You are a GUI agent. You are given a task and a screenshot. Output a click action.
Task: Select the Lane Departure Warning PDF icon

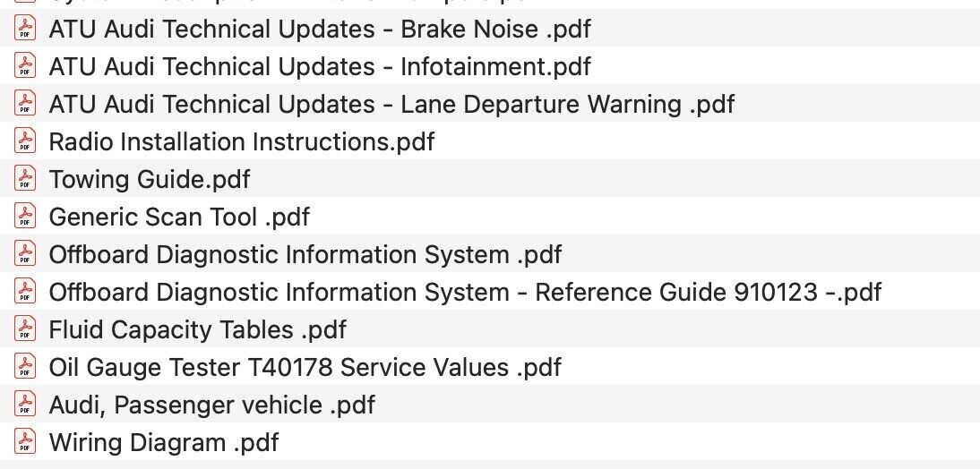pyautogui.click(x=26, y=105)
